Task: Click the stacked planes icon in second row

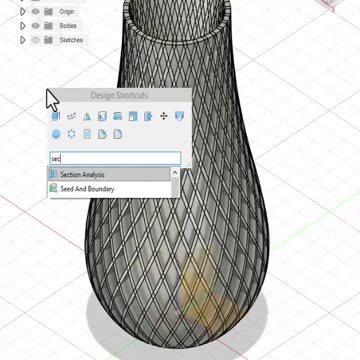Action: [87, 134]
